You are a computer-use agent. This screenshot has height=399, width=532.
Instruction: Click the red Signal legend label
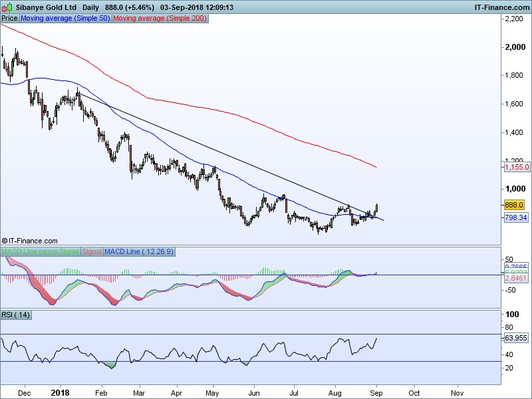pyautogui.click(x=92, y=252)
